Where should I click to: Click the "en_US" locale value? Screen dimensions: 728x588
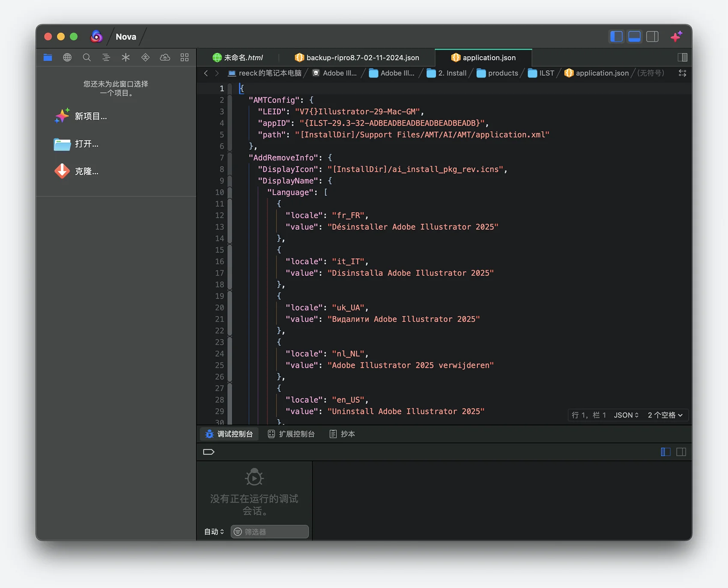click(x=348, y=400)
